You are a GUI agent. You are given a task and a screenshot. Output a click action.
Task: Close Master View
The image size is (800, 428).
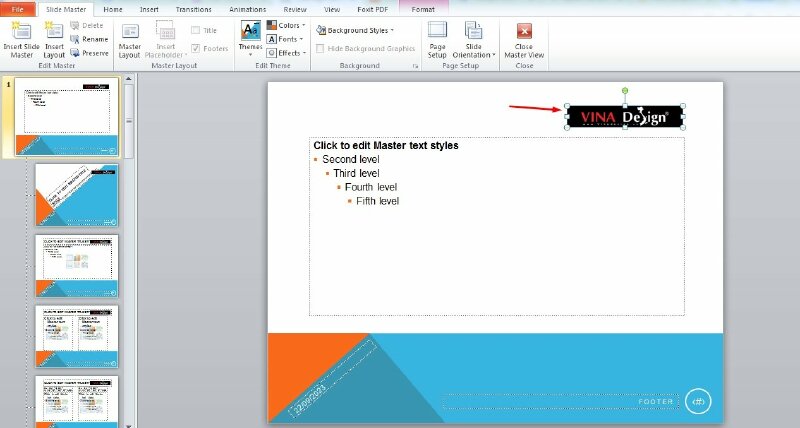click(x=524, y=40)
